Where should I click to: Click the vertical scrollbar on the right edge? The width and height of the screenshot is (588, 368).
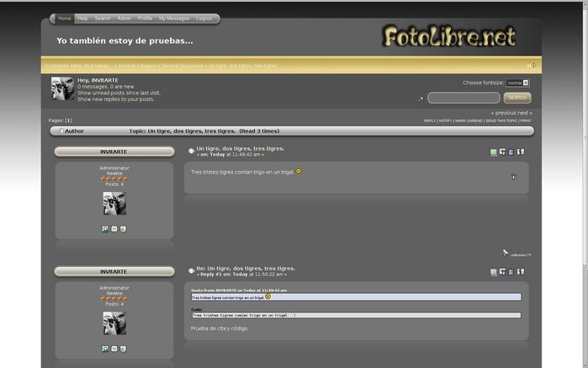pos(585,184)
